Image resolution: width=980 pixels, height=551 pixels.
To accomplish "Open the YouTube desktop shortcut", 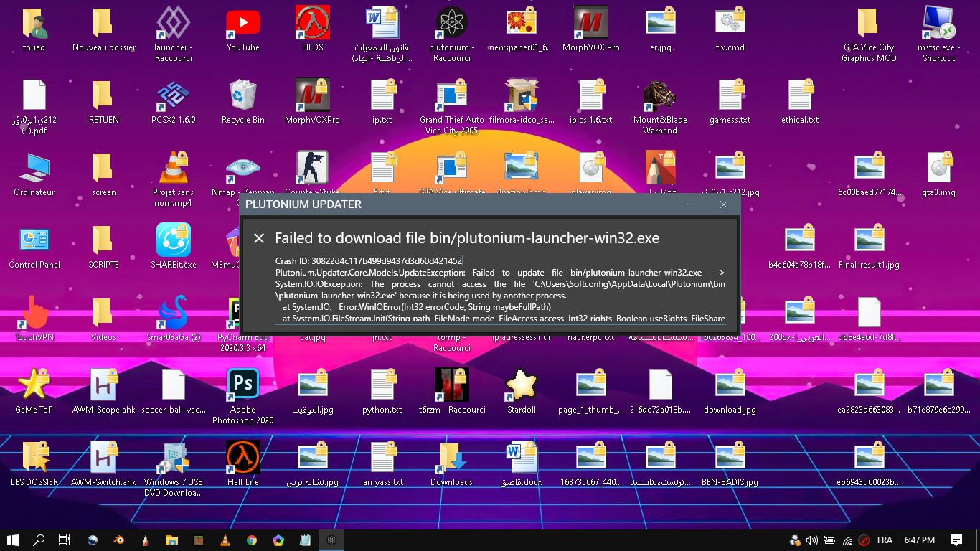I will click(x=242, y=30).
